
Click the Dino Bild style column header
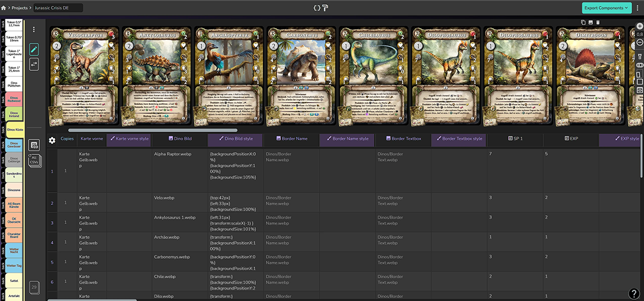click(236, 139)
